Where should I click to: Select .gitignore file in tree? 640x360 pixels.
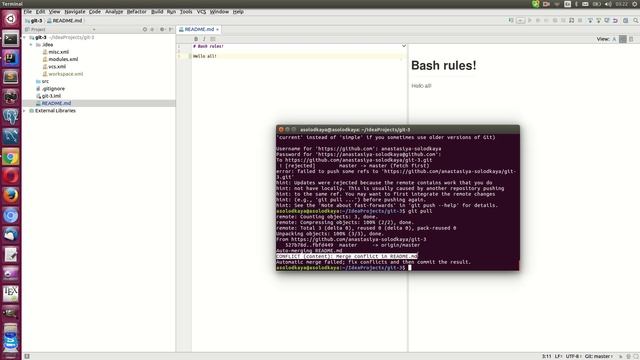click(x=50, y=89)
